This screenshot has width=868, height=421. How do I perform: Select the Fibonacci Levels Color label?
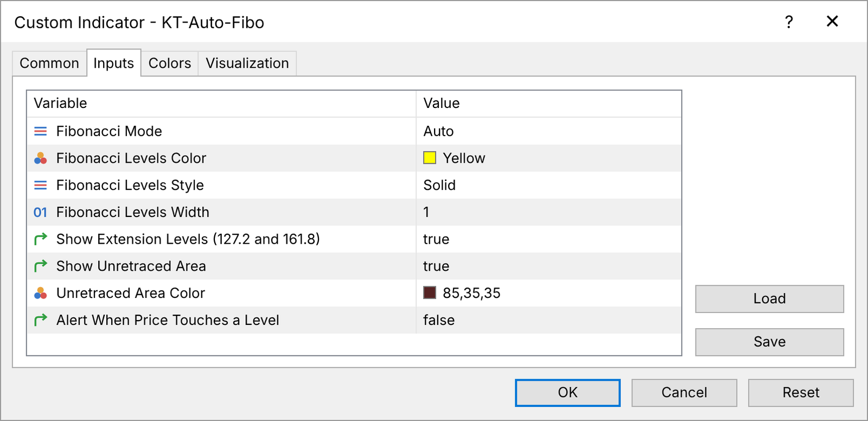pos(131,158)
